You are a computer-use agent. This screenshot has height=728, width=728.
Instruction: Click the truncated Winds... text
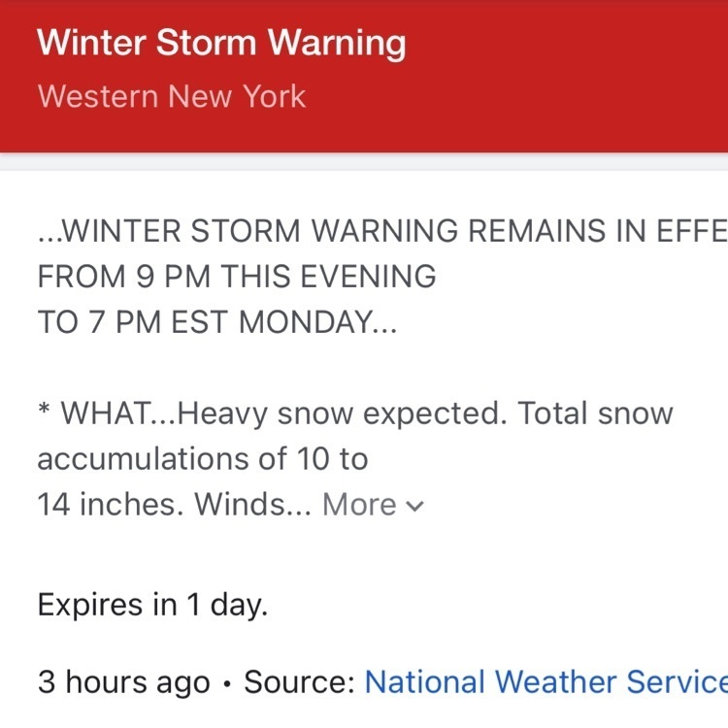click(x=252, y=505)
